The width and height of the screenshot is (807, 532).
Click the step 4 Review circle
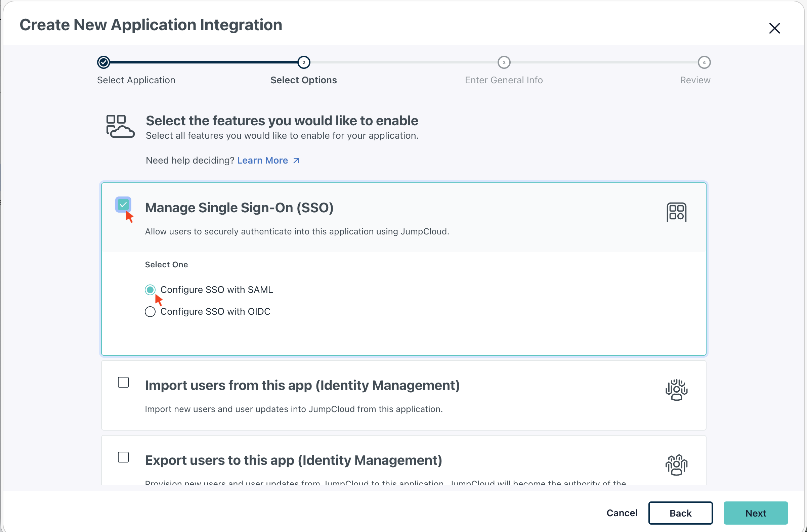(704, 62)
